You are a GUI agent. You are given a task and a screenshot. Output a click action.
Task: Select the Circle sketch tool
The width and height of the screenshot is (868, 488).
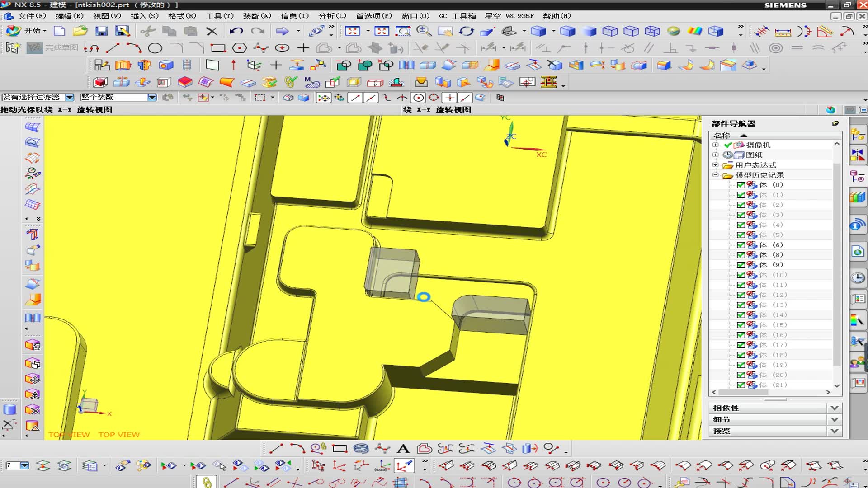(x=155, y=48)
